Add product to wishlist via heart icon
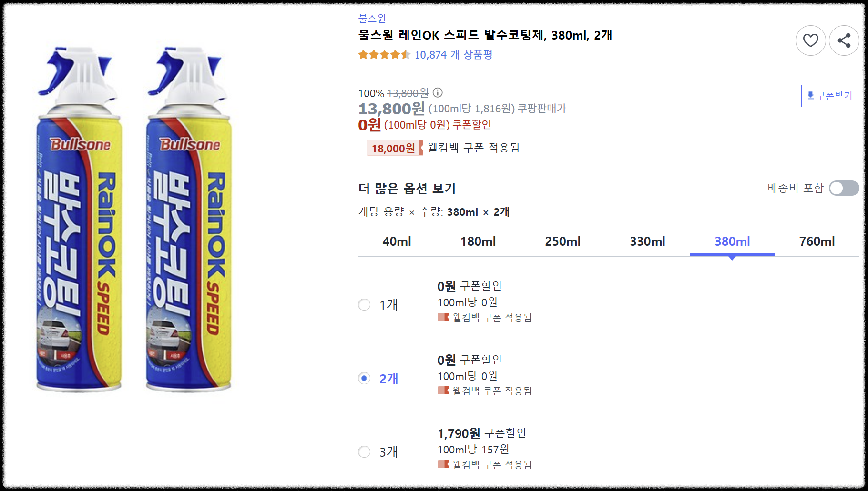Image resolution: width=868 pixels, height=491 pixels. (x=810, y=41)
